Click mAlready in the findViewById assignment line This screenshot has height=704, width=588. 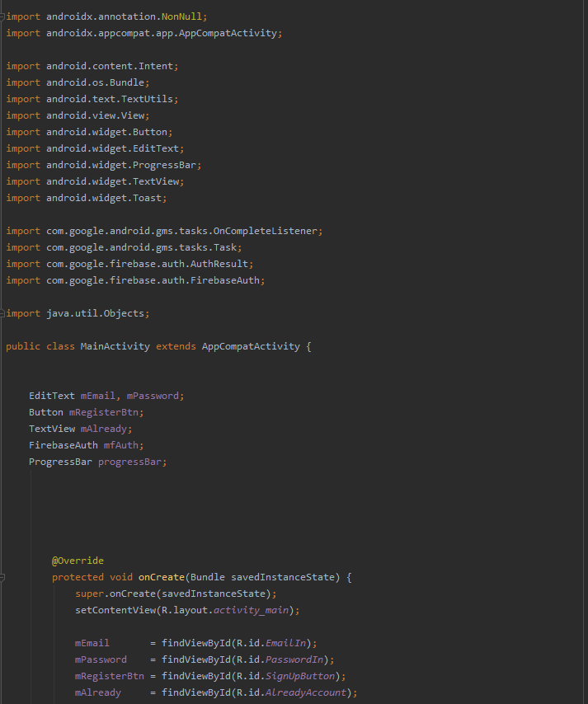click(98, 692)
